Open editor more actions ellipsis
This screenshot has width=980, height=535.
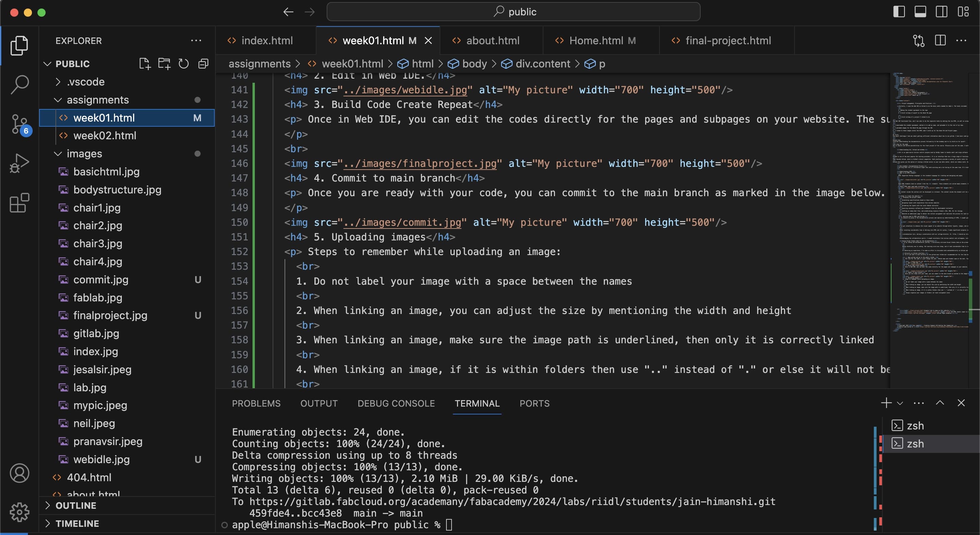[x=961, y=41]
